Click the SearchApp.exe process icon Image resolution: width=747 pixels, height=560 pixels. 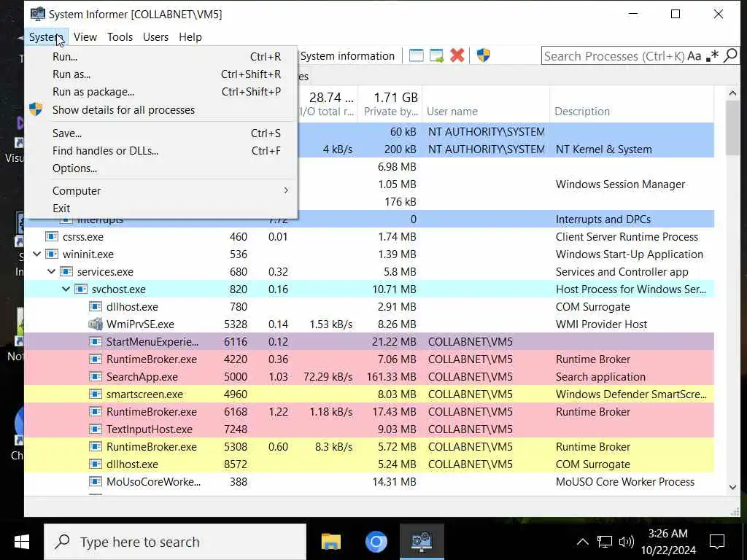96,377
